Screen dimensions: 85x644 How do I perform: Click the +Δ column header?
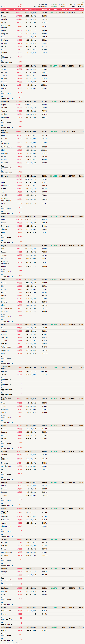tap(35, 6)
